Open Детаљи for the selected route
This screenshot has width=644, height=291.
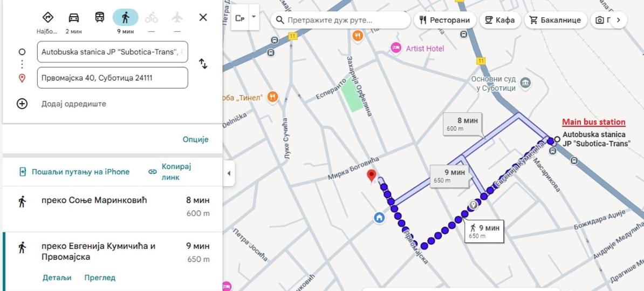(57, 278)
